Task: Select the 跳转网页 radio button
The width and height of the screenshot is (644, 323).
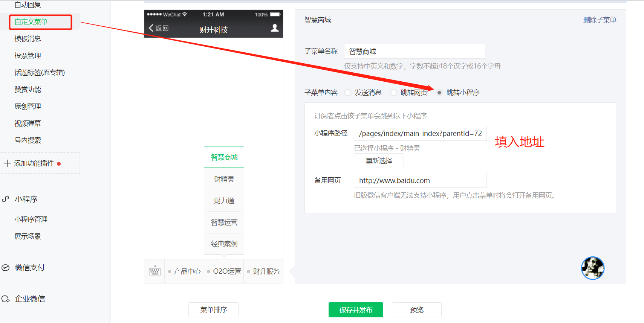Action: (394, 93)
